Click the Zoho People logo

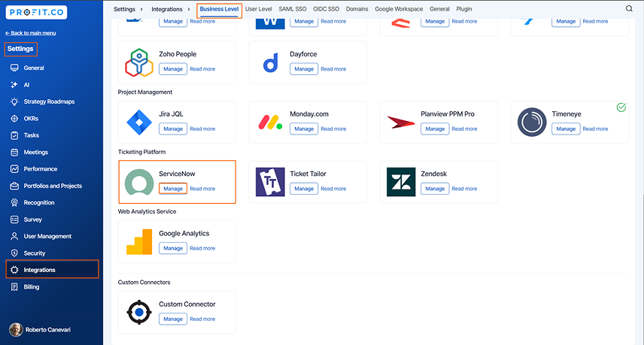pyautogui.click(x=139, y=62)
